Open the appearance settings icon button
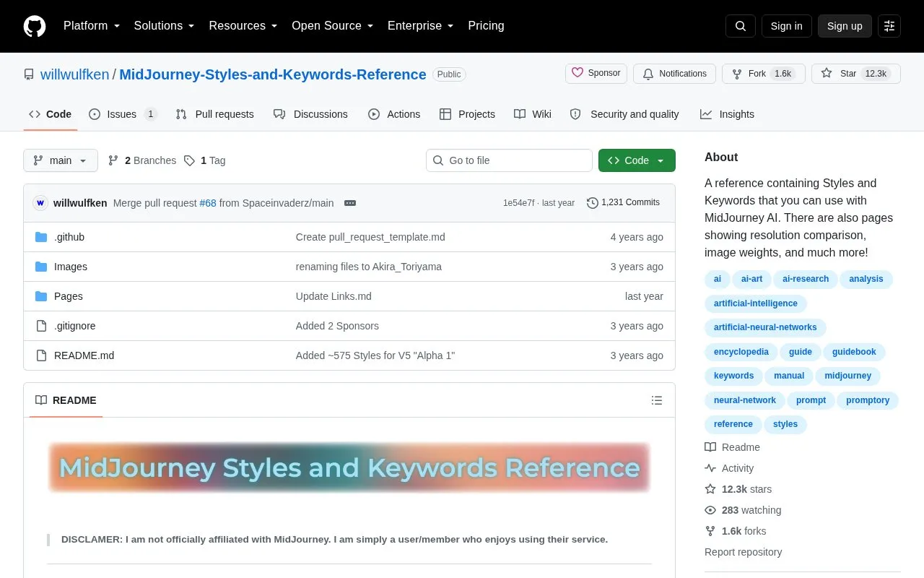This screenshot has width=924, height=578. tap(889, 26)
